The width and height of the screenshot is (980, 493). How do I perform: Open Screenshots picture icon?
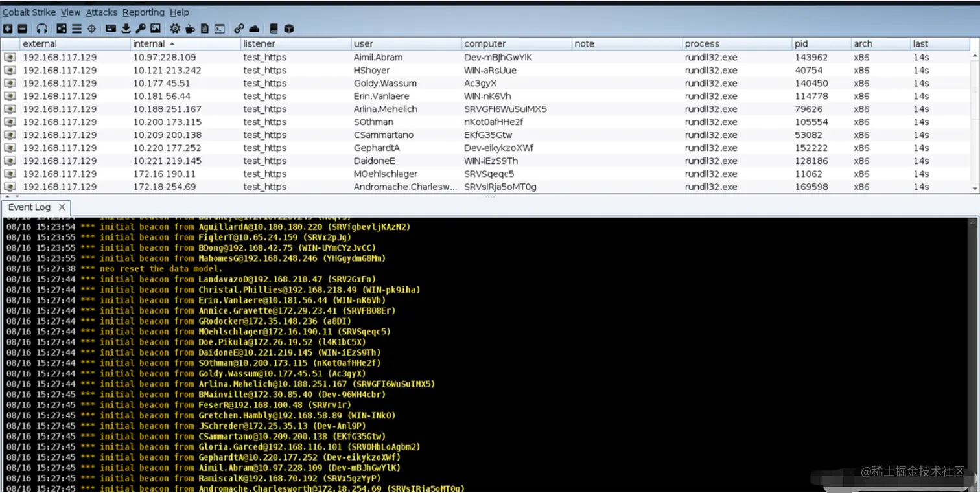click(156, 29)
